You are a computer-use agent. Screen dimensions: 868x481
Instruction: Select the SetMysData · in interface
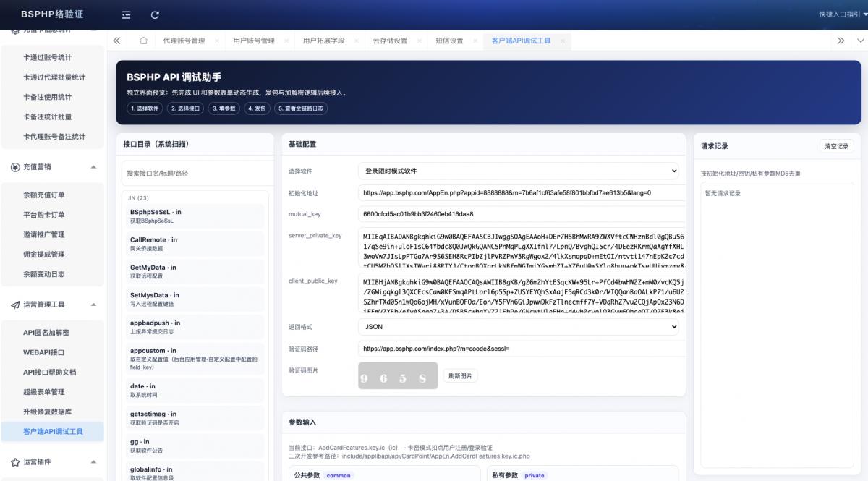pyautogui.click(x=195, y=299)
